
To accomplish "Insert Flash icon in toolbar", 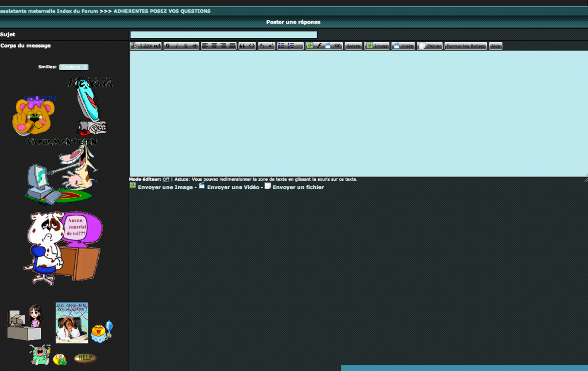I will (x=319, y=46).
